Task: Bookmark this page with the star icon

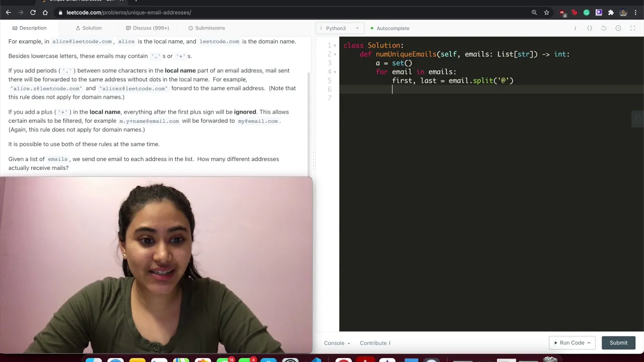Action: pyautogui.click(x=546, y=13)
